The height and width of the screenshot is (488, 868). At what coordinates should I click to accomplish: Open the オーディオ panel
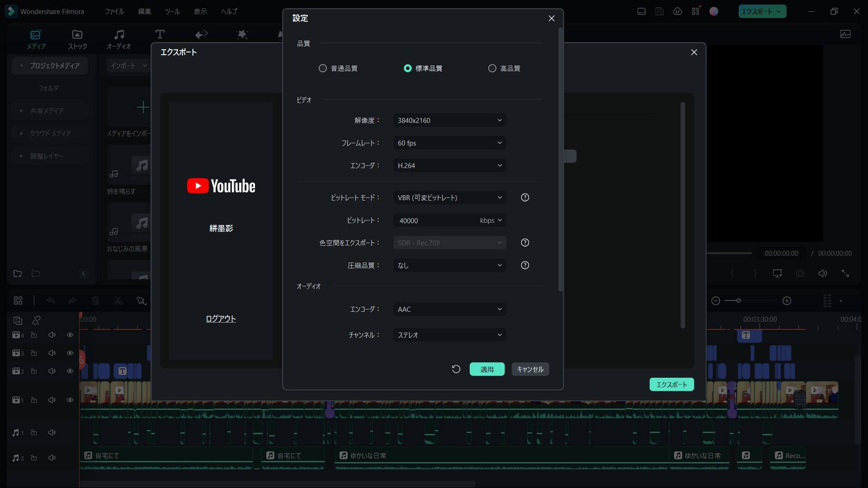[x=119, y=39]
